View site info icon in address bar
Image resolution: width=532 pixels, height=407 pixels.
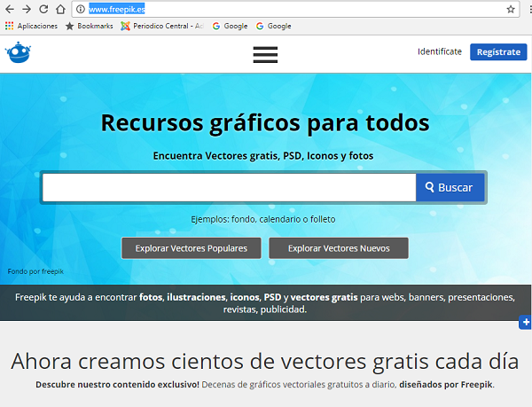(81, 9)
